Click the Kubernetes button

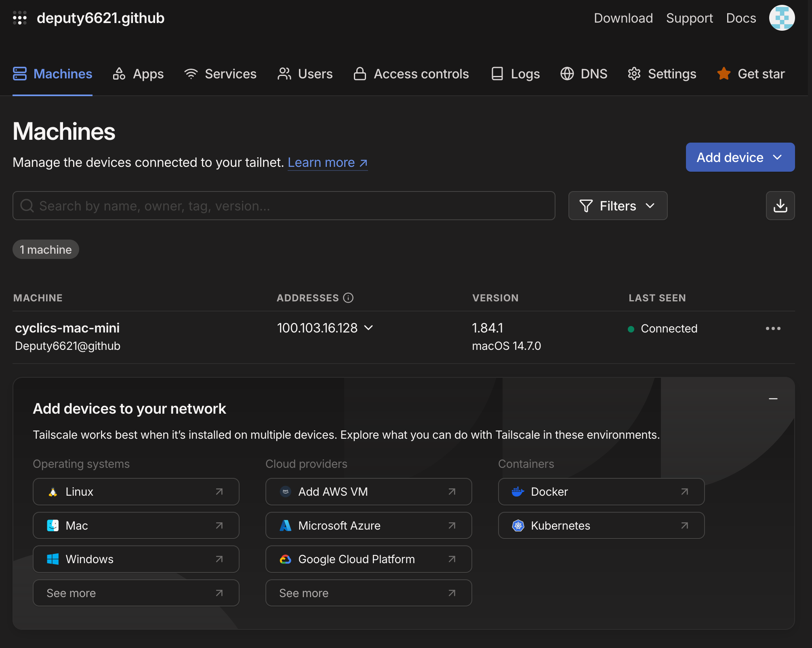tap(601, 526)
